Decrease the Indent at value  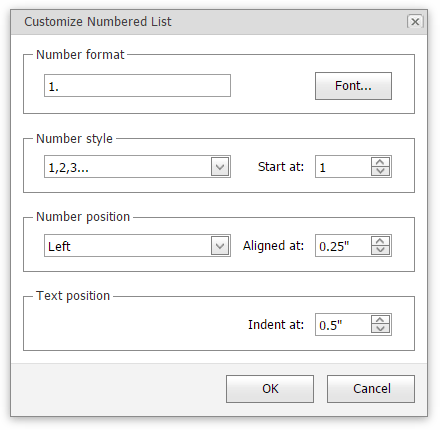pyautogui.click(x=380, y=329)
